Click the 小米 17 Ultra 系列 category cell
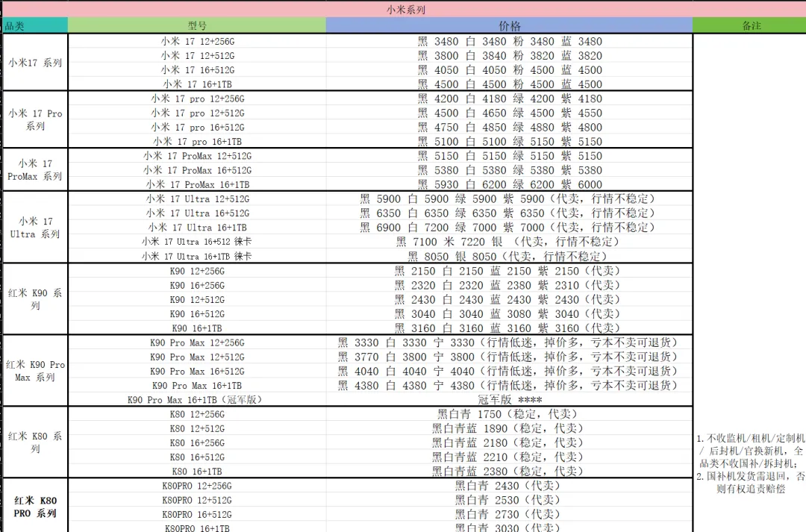This screenshot has width=806, height=532. [36, 227]
